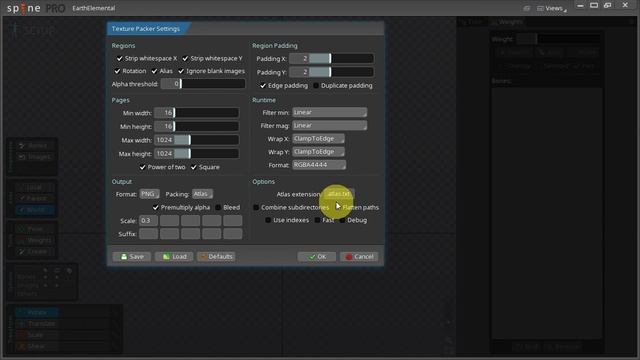Open the Wrap Y dropdown

318,152
